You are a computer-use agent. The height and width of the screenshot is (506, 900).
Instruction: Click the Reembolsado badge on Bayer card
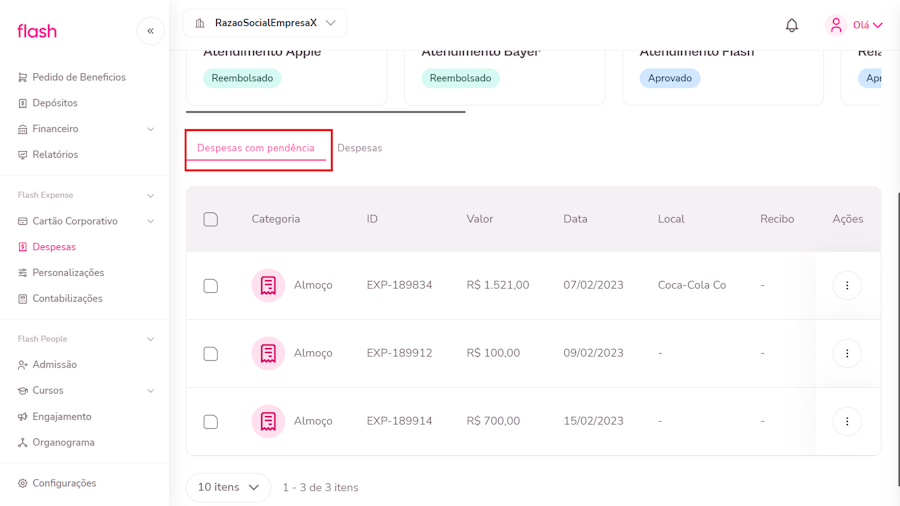click(x=460, y=79)
